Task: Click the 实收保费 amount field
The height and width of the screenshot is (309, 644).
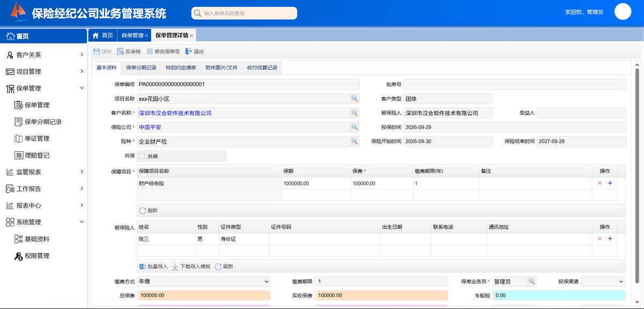Action: coord(382,295)
